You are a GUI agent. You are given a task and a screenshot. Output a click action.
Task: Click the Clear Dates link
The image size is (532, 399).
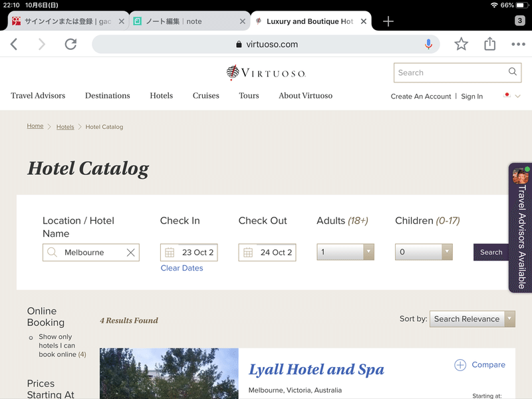[182, 268]
